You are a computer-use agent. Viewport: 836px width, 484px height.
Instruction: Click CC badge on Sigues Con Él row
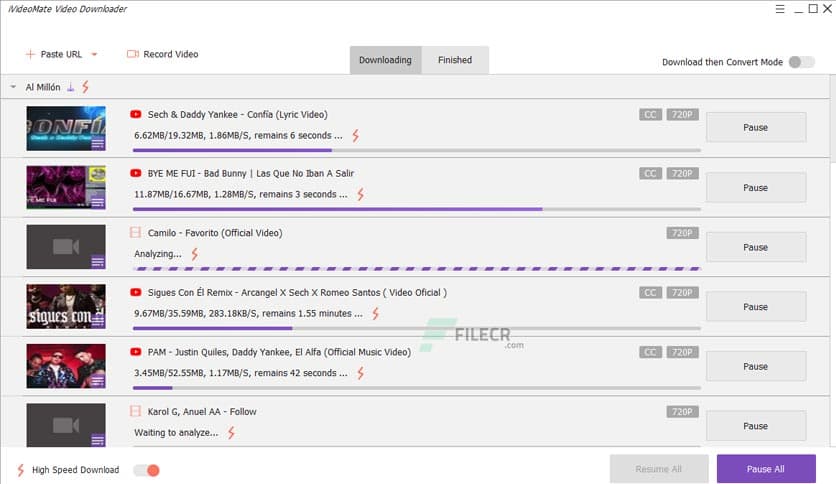pos(650,293)
